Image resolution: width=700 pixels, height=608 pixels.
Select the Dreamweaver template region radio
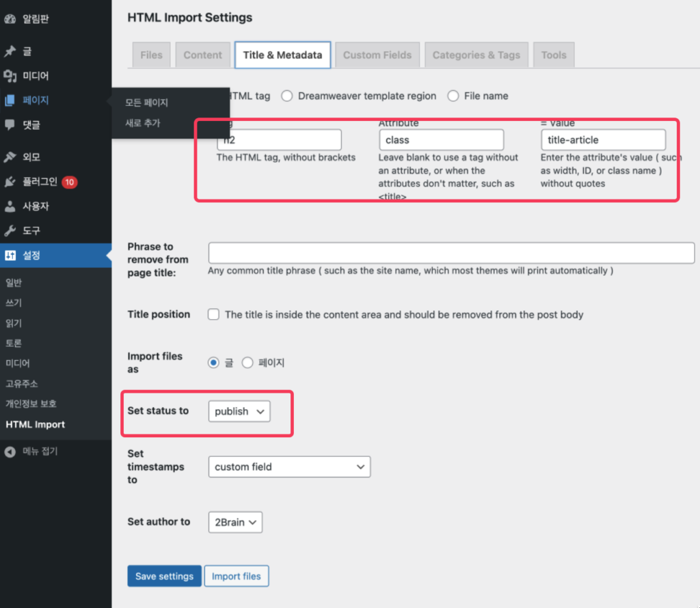(286, 96)
